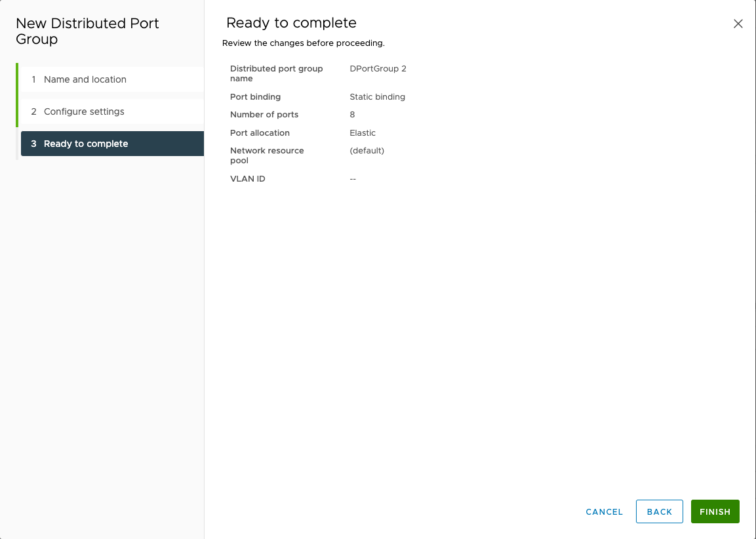This screenshot has height=539, width=756.
Task: Click the CANCEL link
Action: click(603, 511)
